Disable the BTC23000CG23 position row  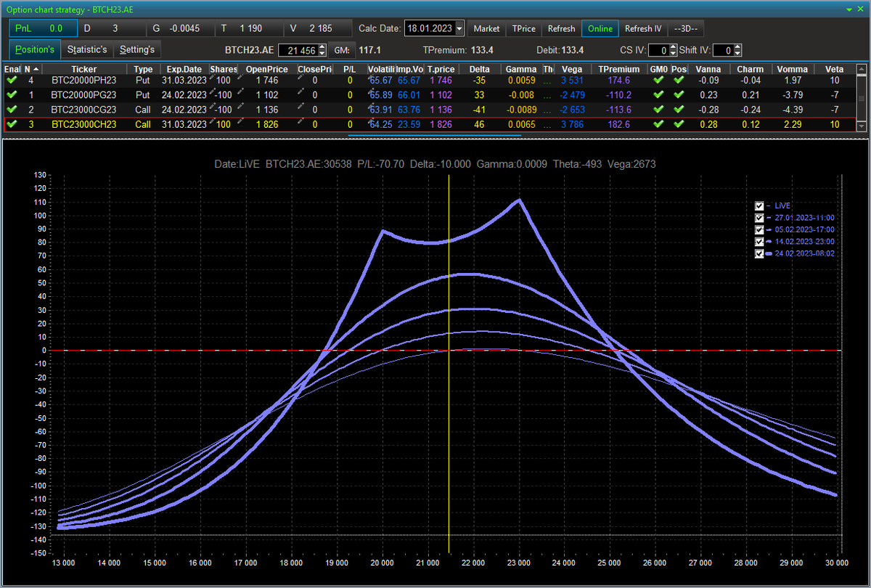[12, 110]
